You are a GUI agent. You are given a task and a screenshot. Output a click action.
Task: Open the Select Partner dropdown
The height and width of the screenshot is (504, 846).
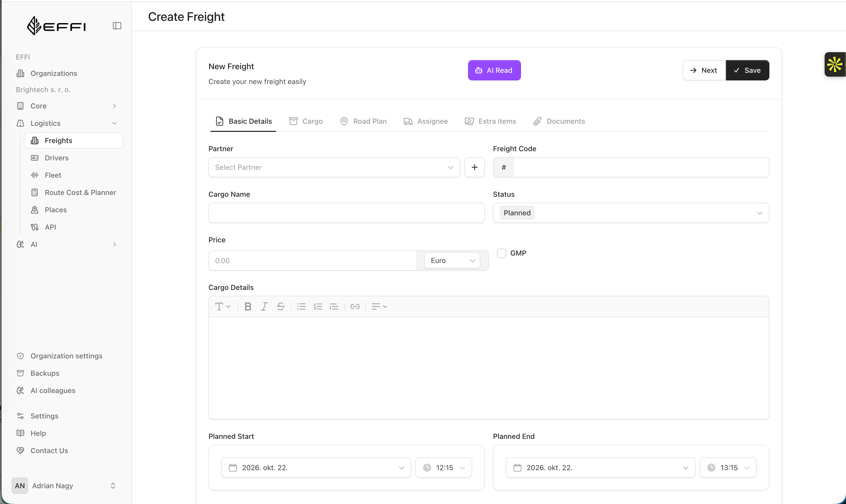(x=334, y=167)
